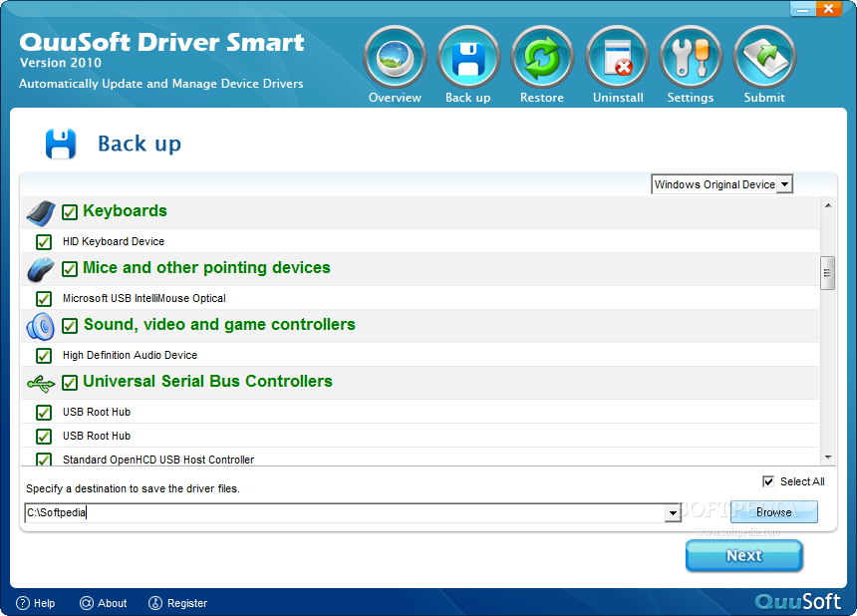Select Standard OpenHCD USB Host Controller row
857x616 pixels.
(420, 457)
